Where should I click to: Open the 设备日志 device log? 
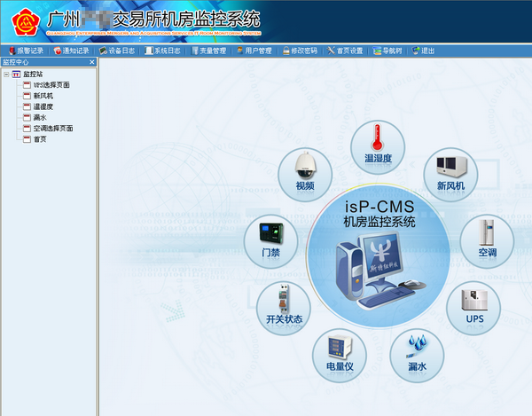(117, 51)
